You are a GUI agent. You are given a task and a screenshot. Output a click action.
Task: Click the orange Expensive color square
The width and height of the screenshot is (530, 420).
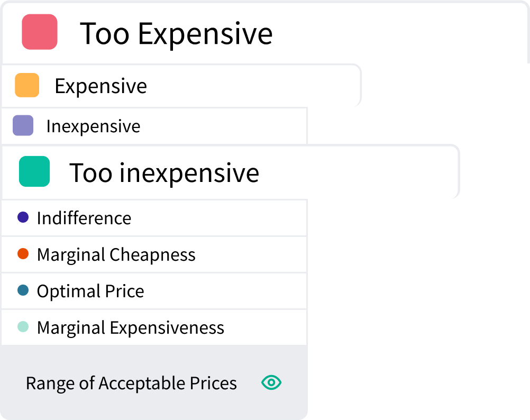click(27, 85)
